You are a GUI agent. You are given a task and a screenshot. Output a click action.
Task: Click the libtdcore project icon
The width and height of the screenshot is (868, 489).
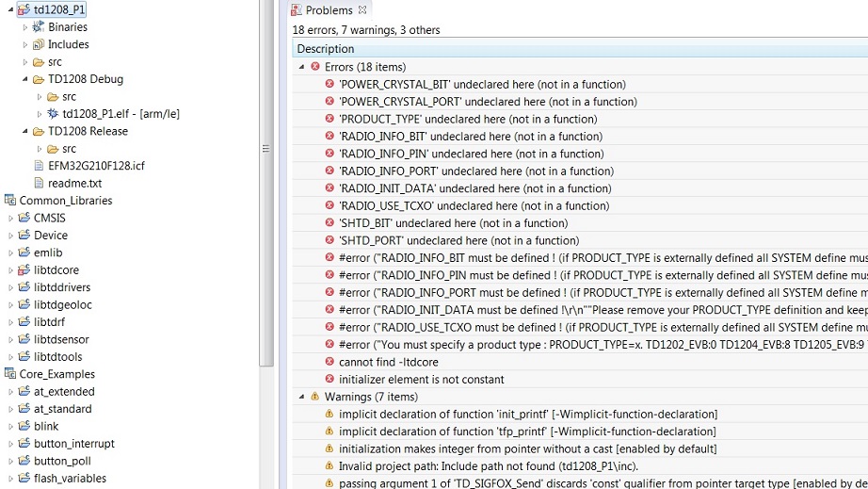[x=24, y=269]
